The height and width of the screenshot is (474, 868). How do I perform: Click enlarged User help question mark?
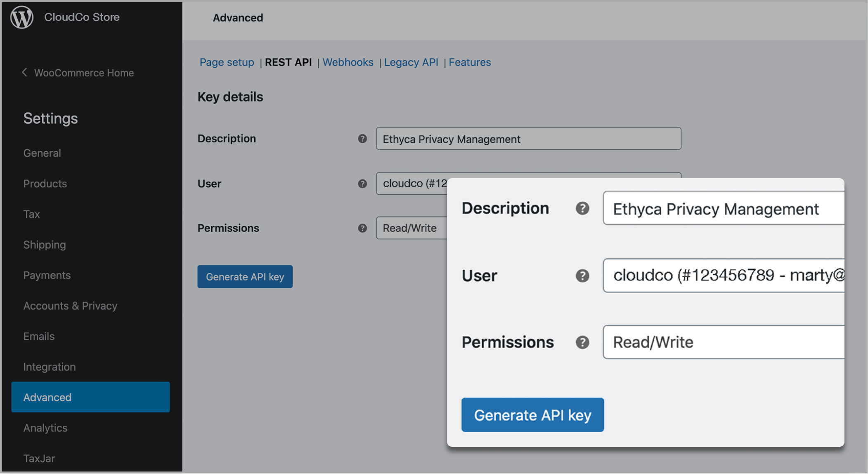tap(582, 276)
